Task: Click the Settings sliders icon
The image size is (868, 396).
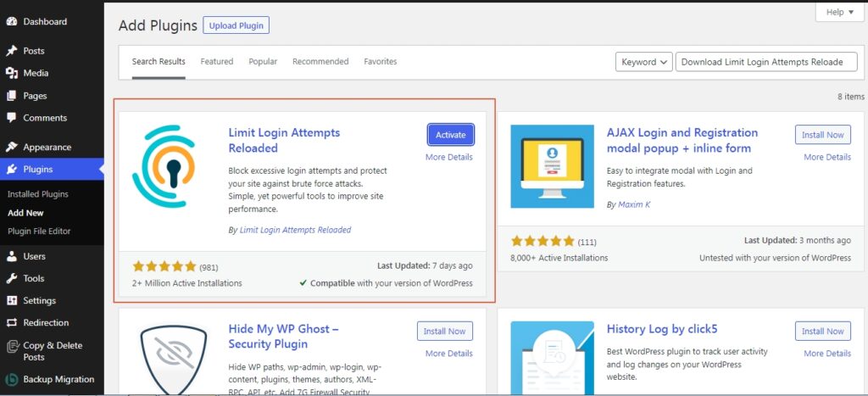Action: (12, 301)
